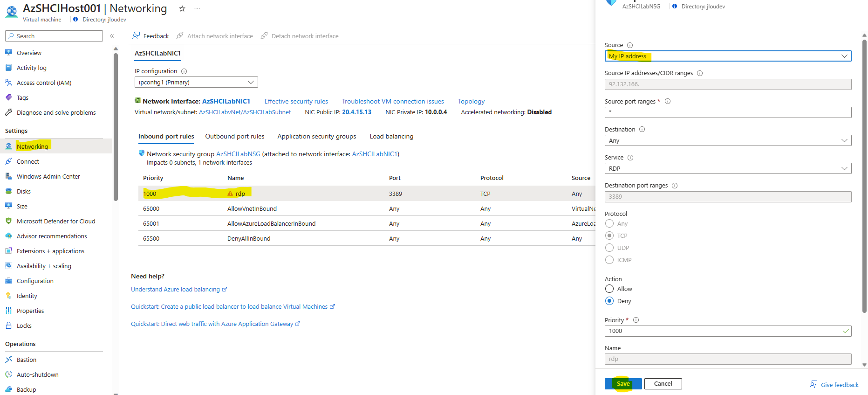Select the rdp rule row with priority 1000

click(x=367, y=194)
